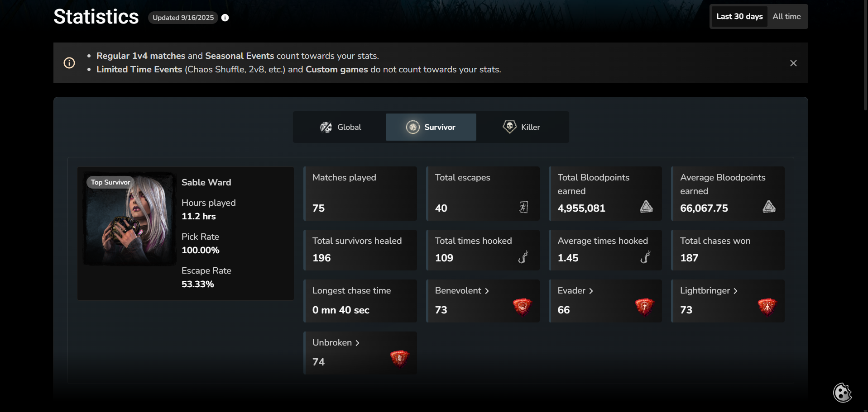Click the 4,955,081 Bloodpoints value
This screenshot has height=412, width=868.
pos(581,208)
